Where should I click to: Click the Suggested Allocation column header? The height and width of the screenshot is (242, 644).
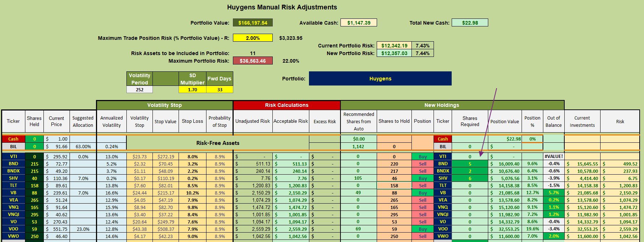click(83, 121)
